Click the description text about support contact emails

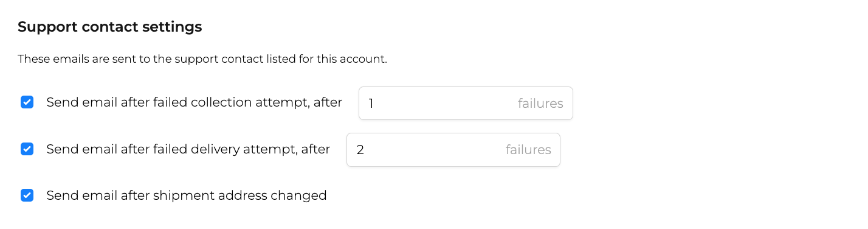pyautogui.click(x=202, y=59)
